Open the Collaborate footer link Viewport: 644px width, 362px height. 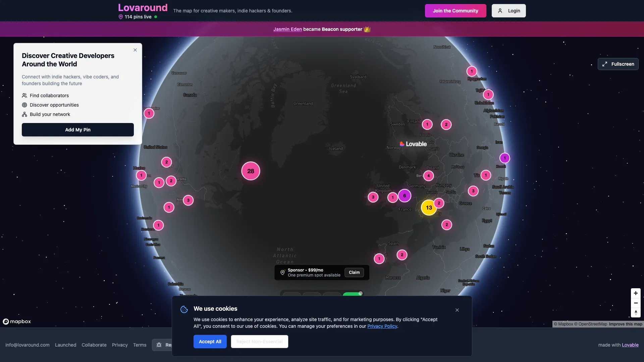94,345
